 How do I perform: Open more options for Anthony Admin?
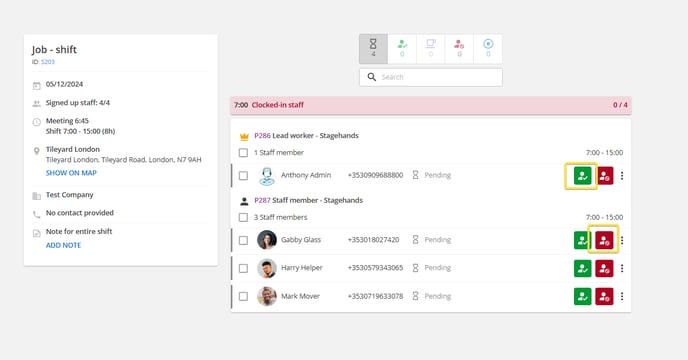tap(622, 176)
